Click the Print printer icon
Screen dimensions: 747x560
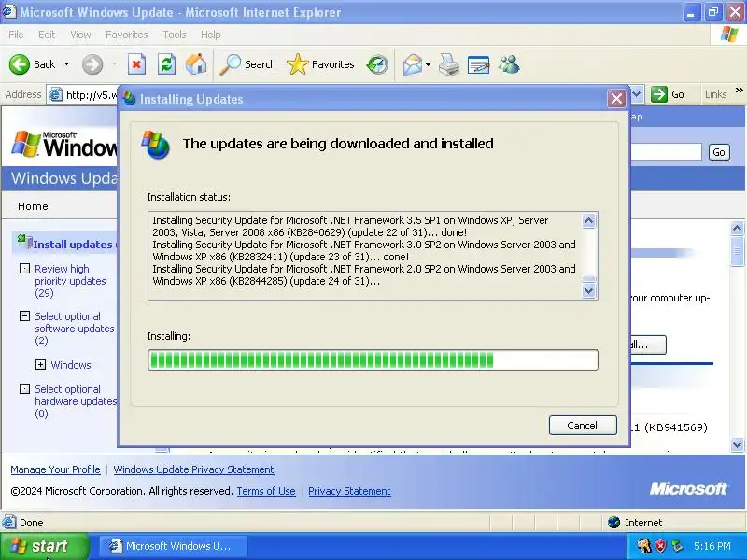tap(449, 64)
